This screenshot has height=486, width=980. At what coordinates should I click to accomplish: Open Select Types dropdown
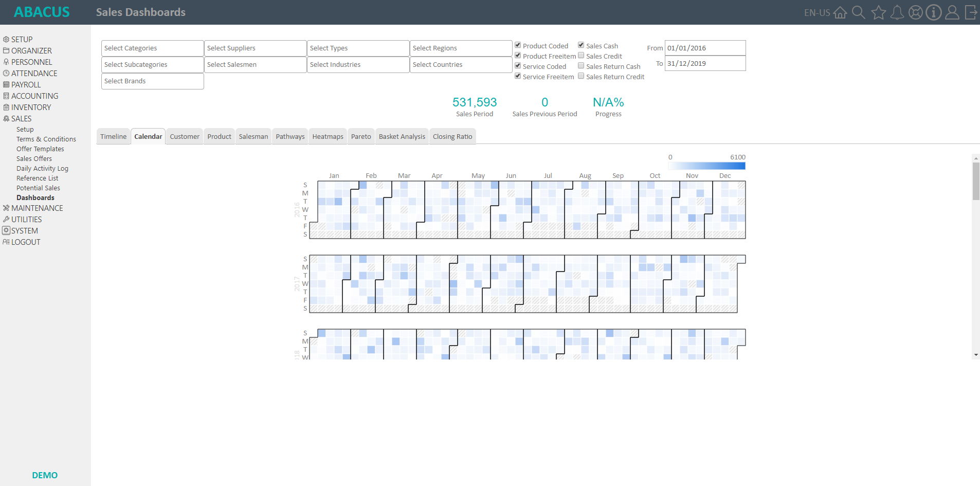(x=358, y=48)
